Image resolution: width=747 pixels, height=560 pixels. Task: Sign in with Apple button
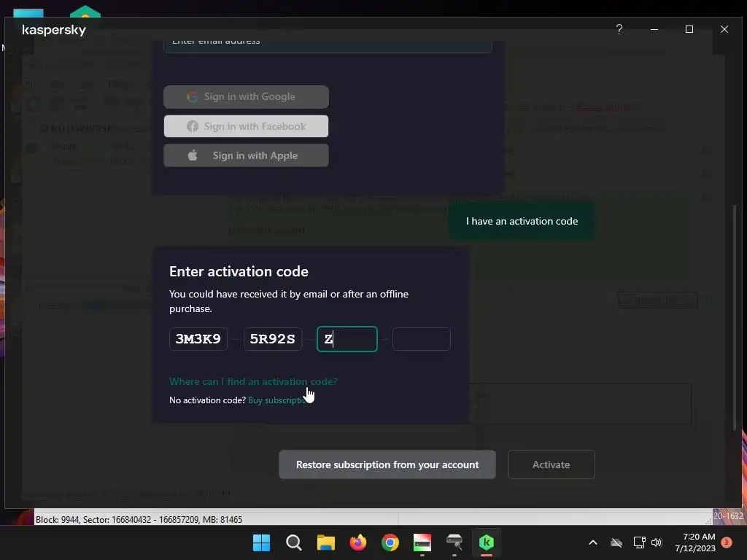click(x=246, y=155)
